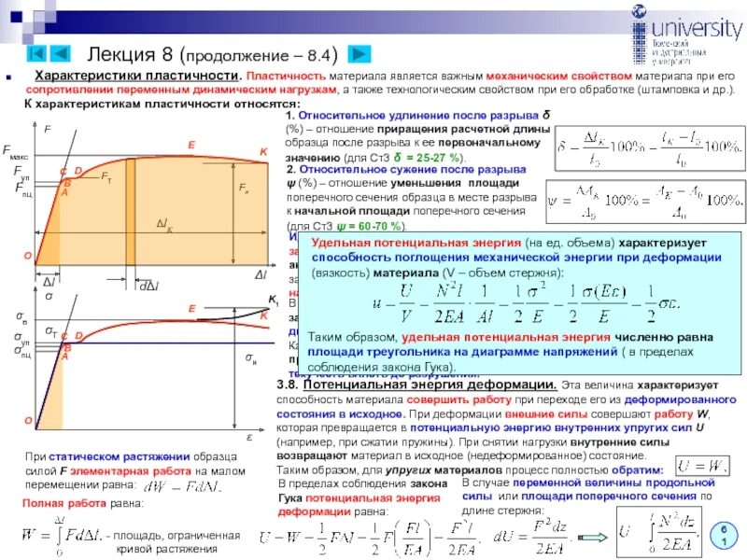Click the round slide number badge 61
This screenshot has width=747, height=560.
click(x=723, y=535)
